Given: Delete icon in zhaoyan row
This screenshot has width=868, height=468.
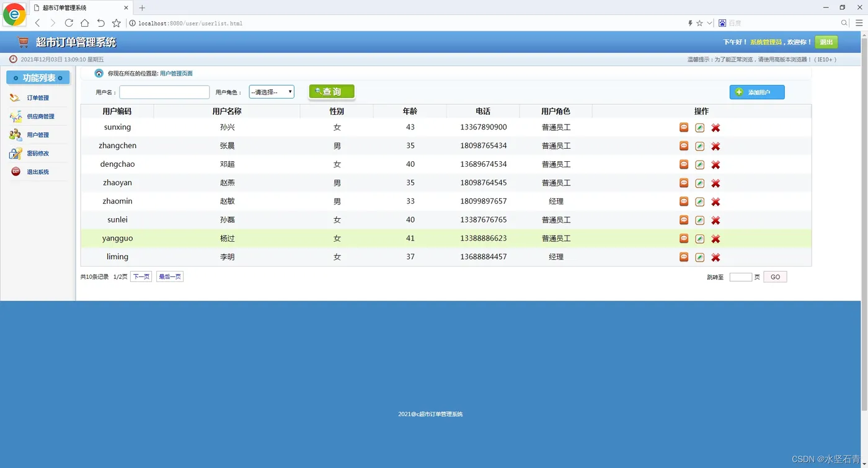Looking at the screenshot, I should (x=715, y=183).
